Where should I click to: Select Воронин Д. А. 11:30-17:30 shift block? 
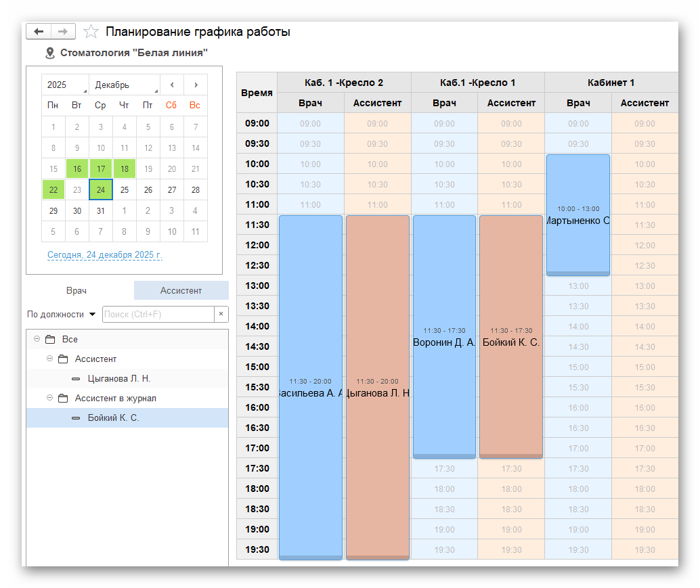pyautogui.click(x=444, y=336)
